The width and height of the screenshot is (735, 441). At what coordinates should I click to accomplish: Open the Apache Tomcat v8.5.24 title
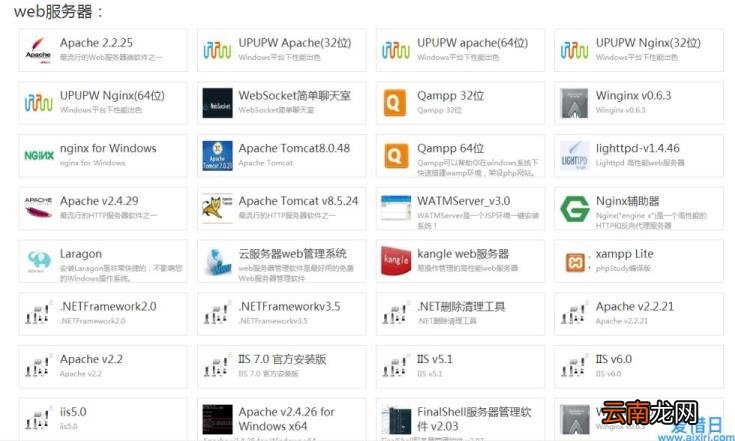coord(298,201)
